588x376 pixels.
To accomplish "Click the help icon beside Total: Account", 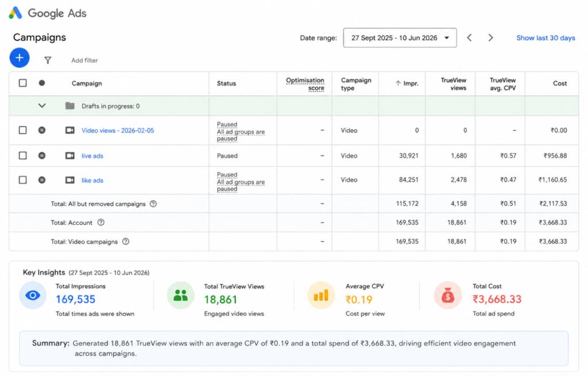I will click(101, 222).
